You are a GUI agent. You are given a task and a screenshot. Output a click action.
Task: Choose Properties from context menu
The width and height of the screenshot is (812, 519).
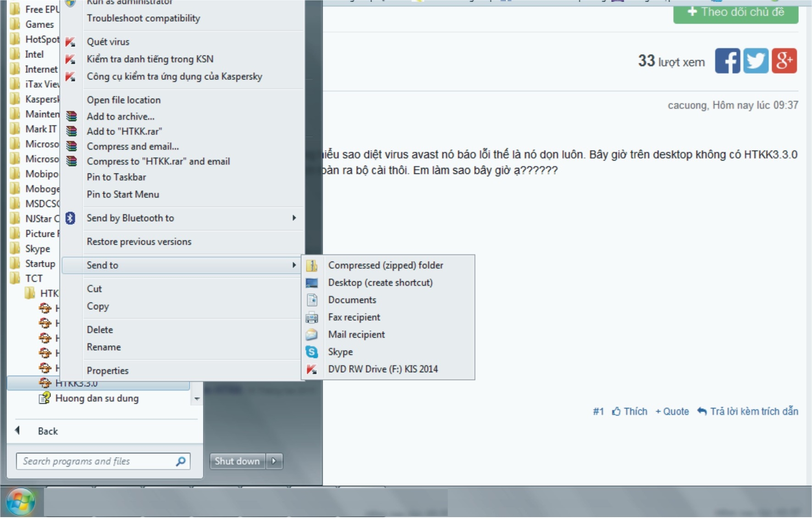point(108,371)
